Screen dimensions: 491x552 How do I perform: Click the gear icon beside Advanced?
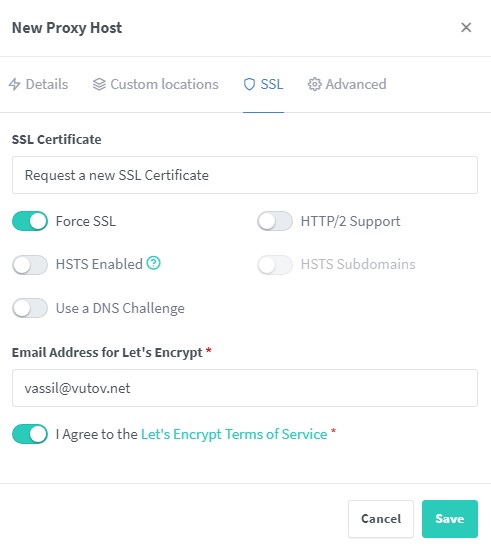coord(314,84)
